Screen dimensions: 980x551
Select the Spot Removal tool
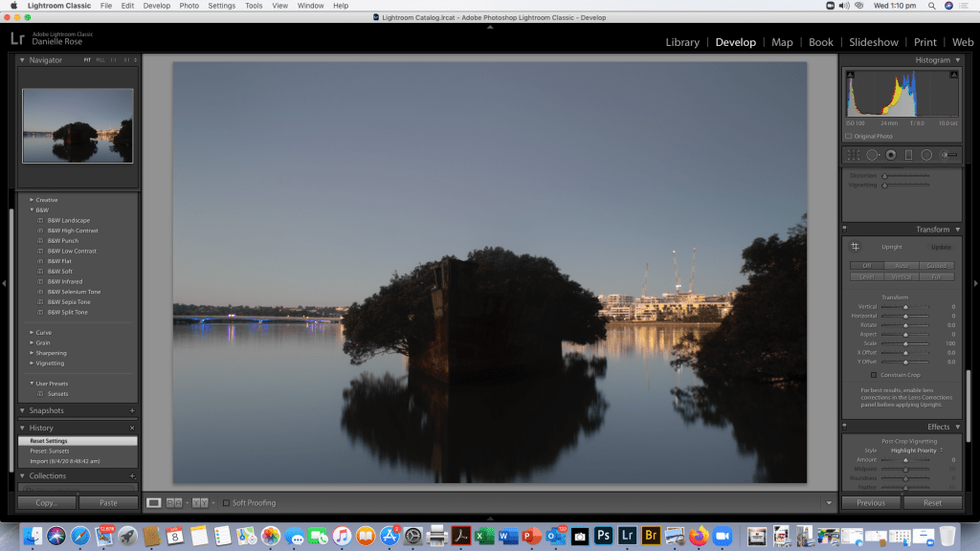(x=872, y=155)
